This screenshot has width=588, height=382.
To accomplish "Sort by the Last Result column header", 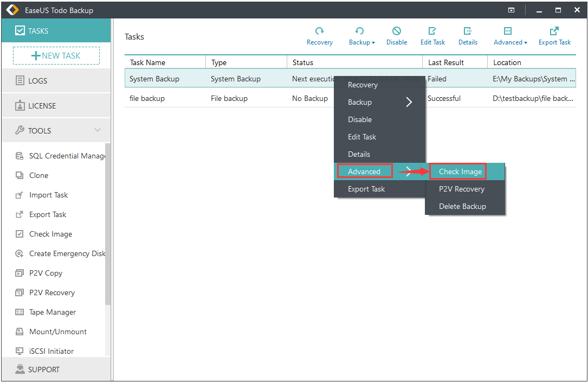I will [x=455, y=62].
